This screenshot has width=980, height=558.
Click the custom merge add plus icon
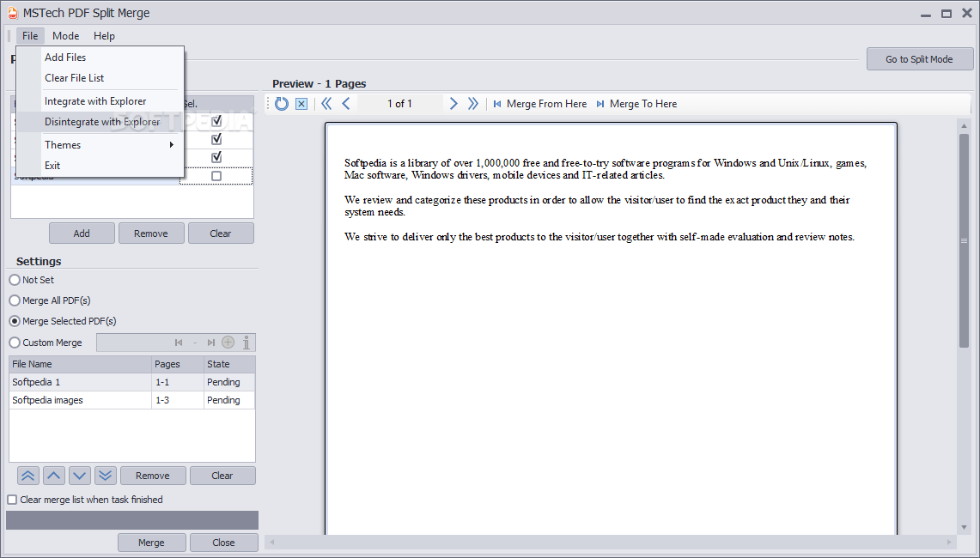(x=228, y=343)
